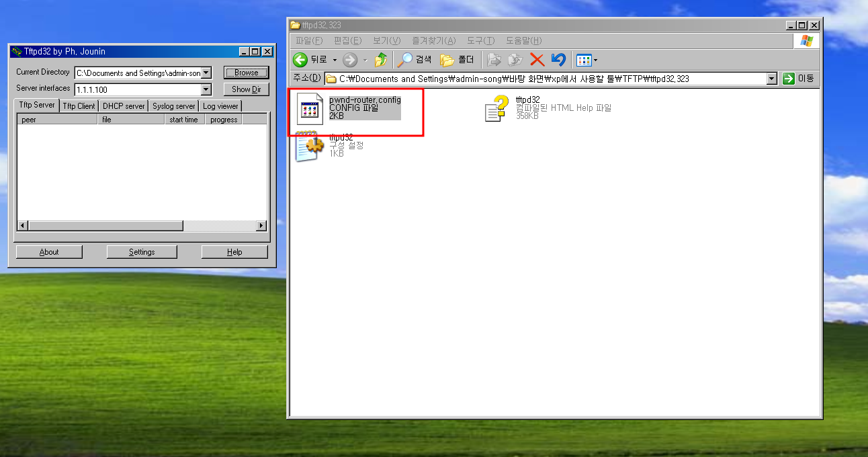Minimize the Tftpd32 window
The height and width of the screenshot is (457, 868).
pos(244,52)
